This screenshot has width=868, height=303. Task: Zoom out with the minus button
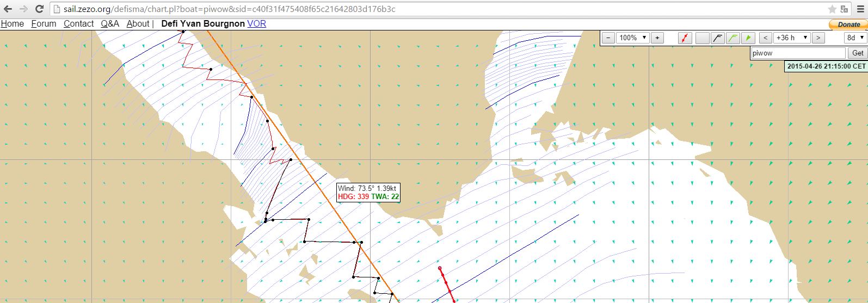coord(609,38)
